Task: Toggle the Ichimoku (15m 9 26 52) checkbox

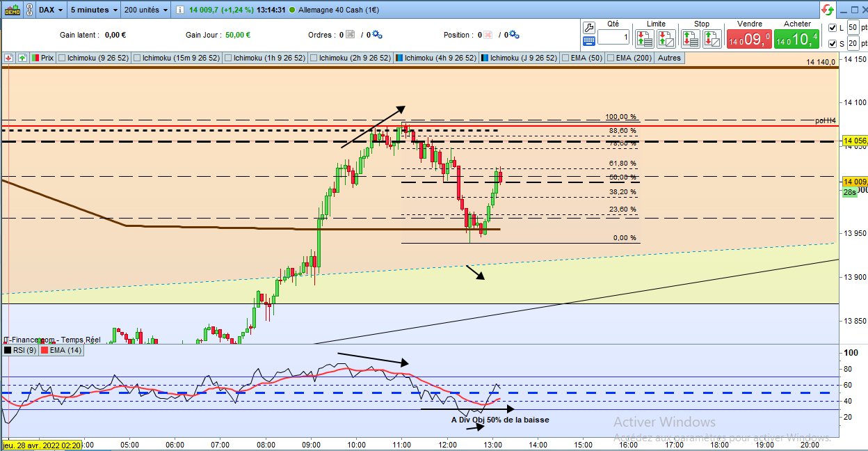Action: (x=136, y=58)
